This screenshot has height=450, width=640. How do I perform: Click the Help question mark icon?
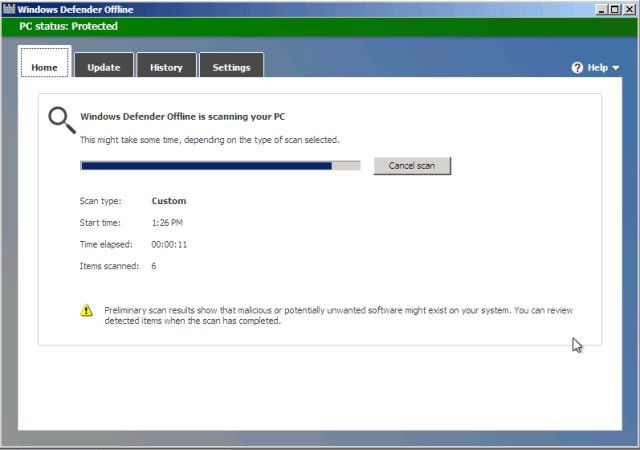tap(577, 67)
